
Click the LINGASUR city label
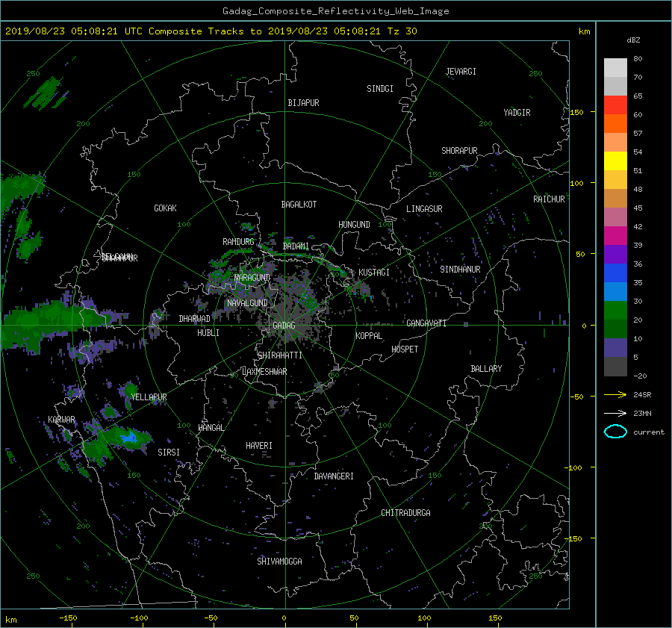[x=424, y=209]
